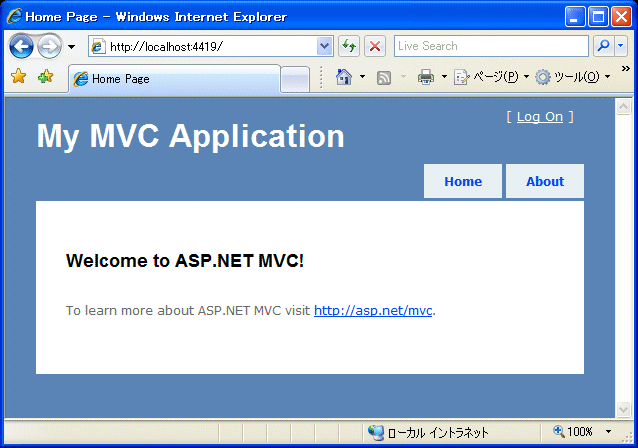638x448 pixels.
Task: Open the zoom level dropdown arrow
Action: click(608, 432)
